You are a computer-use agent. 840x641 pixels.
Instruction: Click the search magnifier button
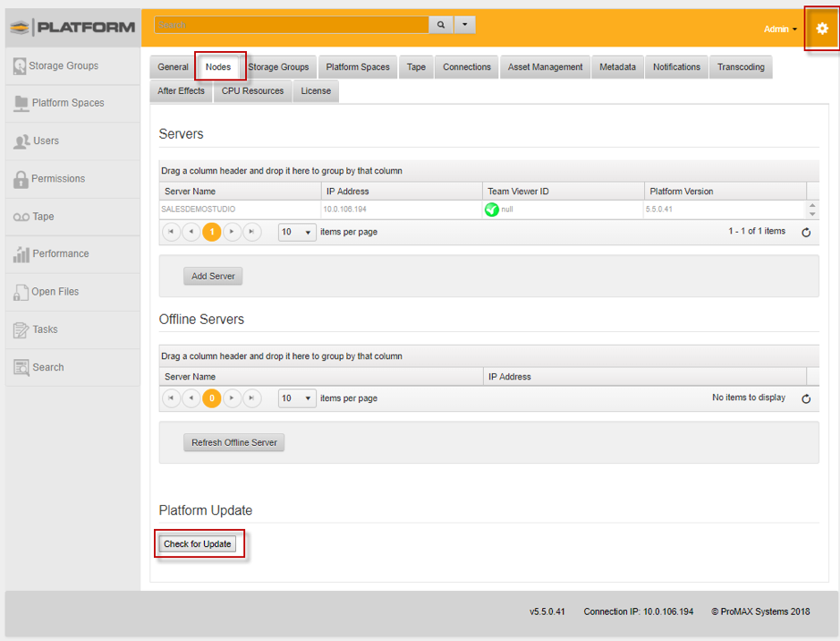[x=440, y=24]
